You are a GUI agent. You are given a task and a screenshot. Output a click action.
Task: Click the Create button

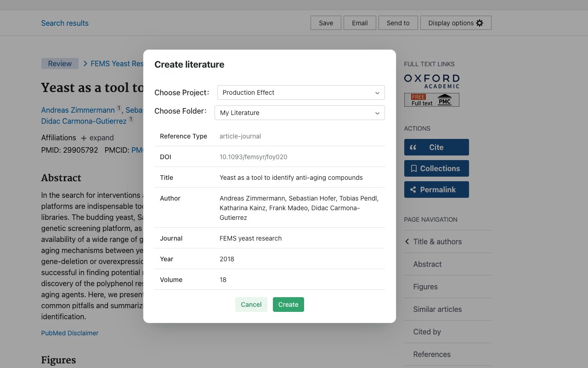[288, 305]
